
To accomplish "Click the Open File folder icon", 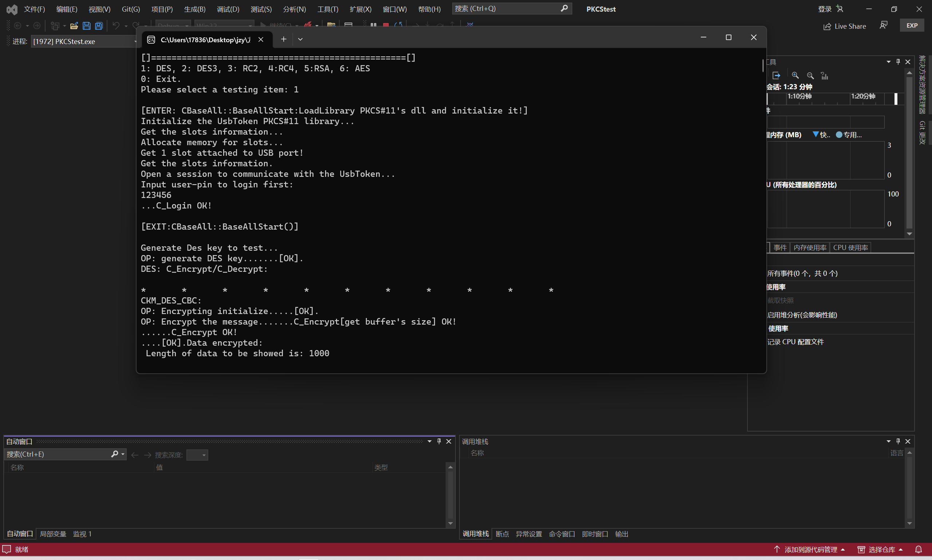I will click(x=74, y=26).
